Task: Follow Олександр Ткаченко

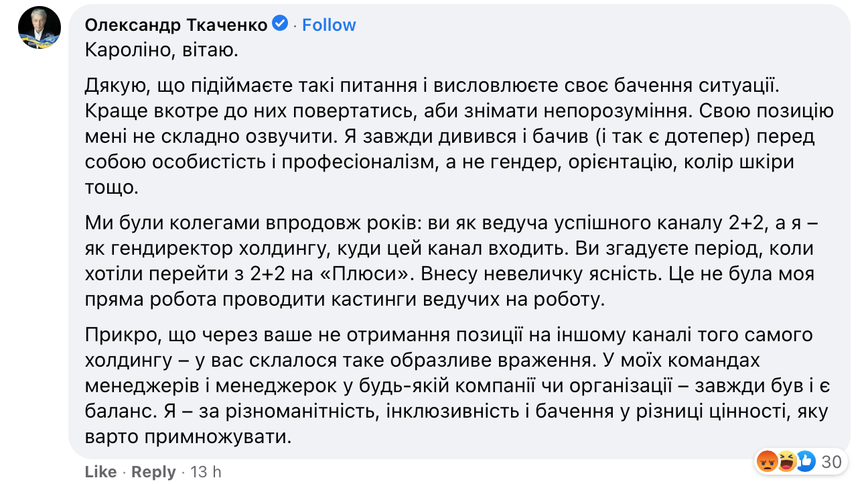Action: (329, 25)
